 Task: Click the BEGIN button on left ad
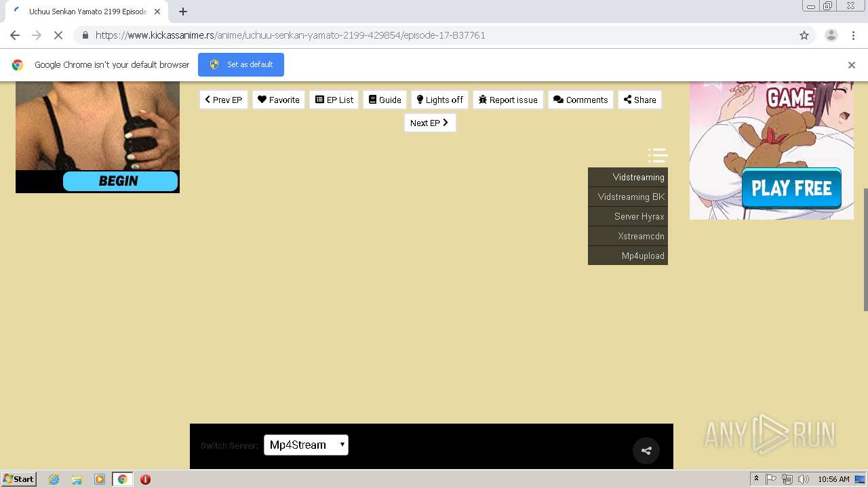coord(120,181)
